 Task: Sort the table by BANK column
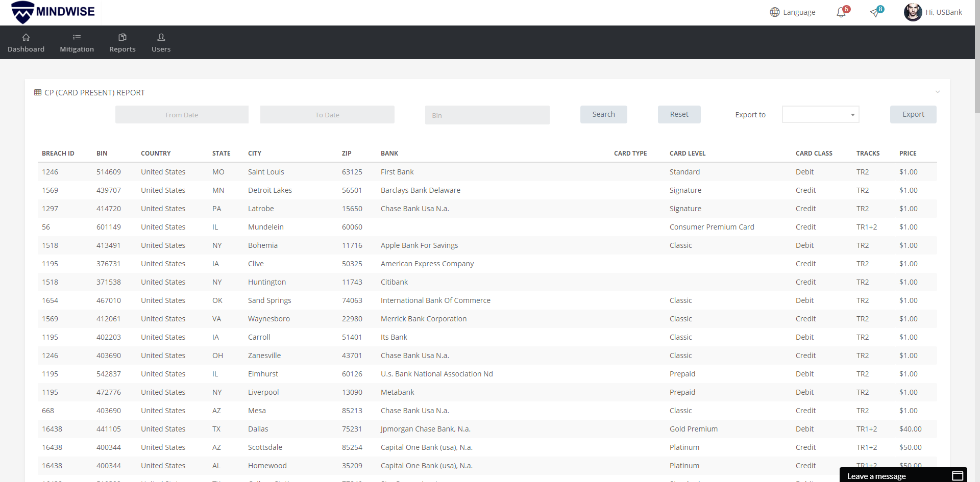point(389,153)
